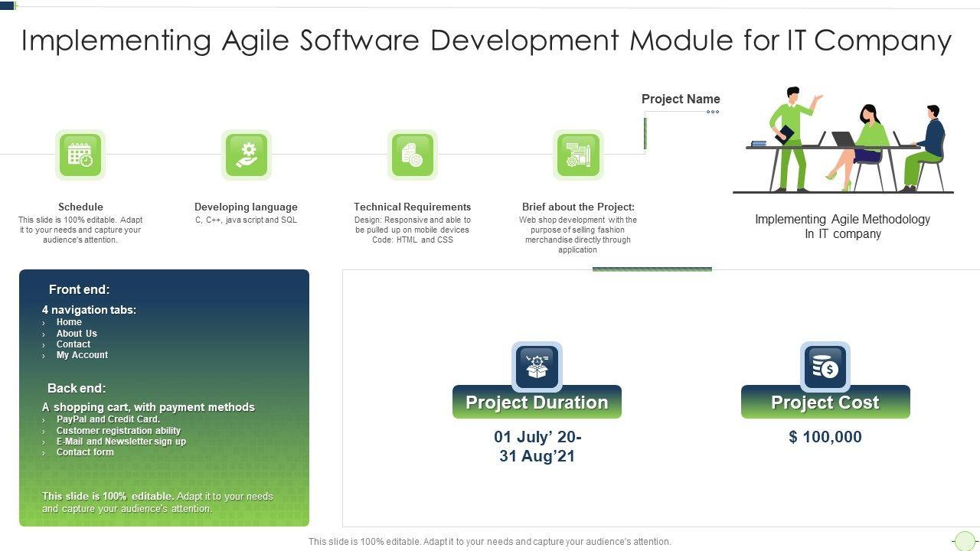The height and width of the screenshot is (551, 980).
Task: Click the footer text at the slide bottom
Action: click(x=490, y=542)
